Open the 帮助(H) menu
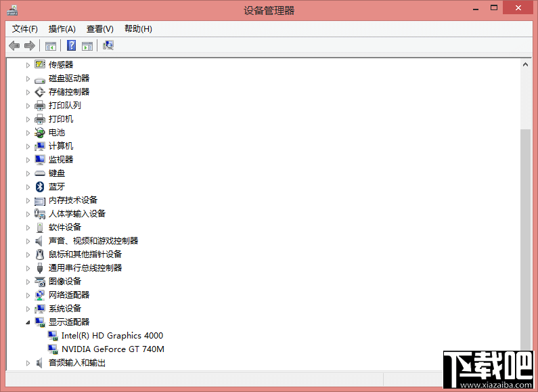 click(x=138, y=29)
